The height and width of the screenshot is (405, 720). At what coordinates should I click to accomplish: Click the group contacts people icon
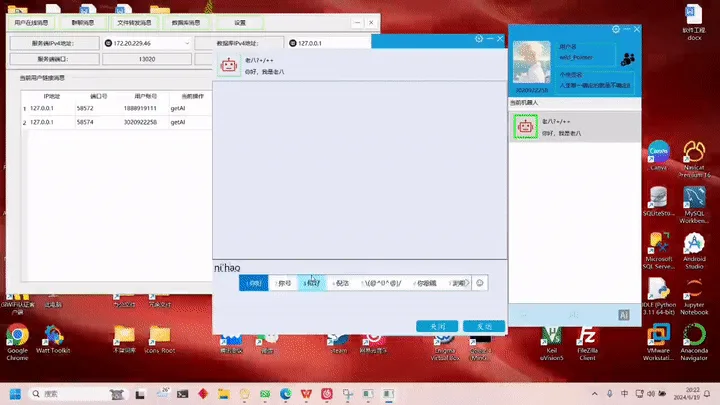[x=628, y=59]
